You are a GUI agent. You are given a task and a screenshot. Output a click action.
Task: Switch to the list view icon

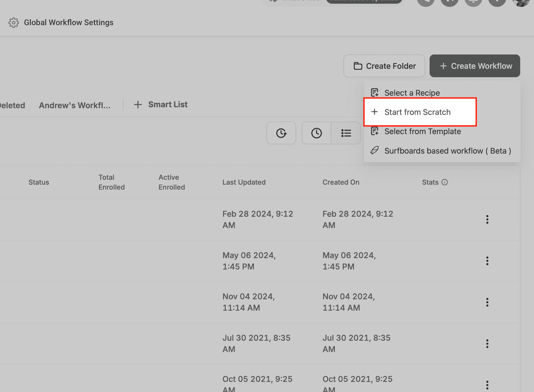tap(346, 133)
